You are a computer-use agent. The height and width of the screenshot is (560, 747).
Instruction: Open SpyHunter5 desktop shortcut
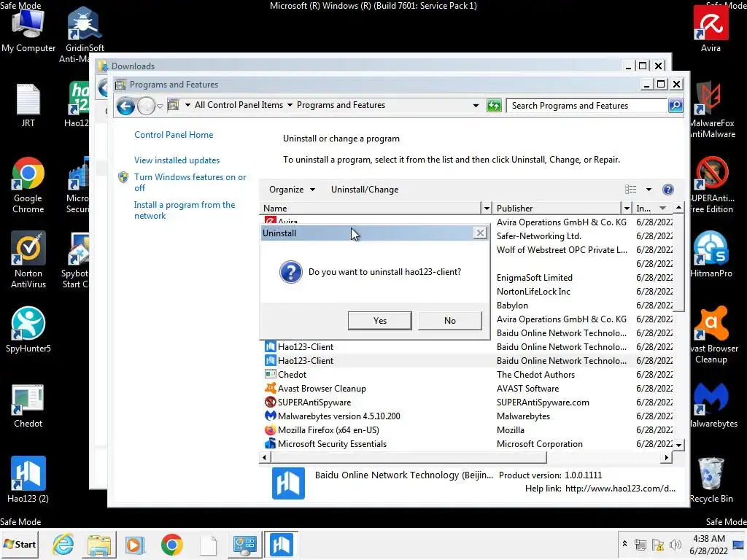tap(28, 330)
